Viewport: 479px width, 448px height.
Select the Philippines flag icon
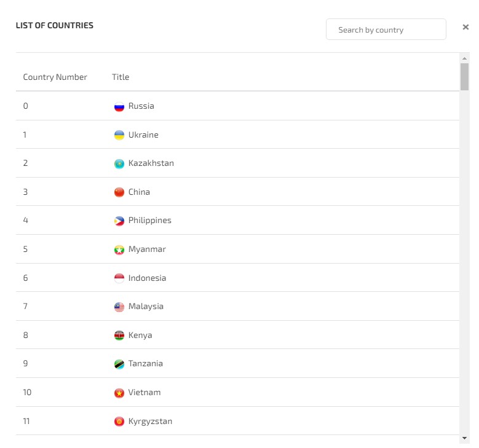pyautogui.click(x=119, y=221)
